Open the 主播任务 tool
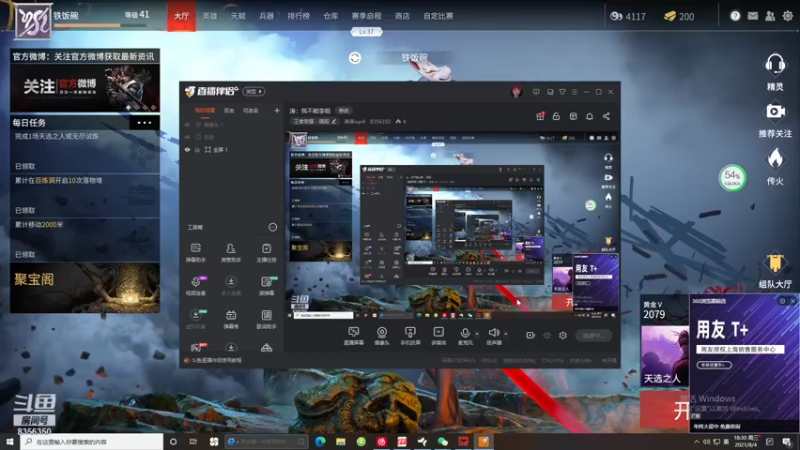800x450 pixels. [266, 253]
